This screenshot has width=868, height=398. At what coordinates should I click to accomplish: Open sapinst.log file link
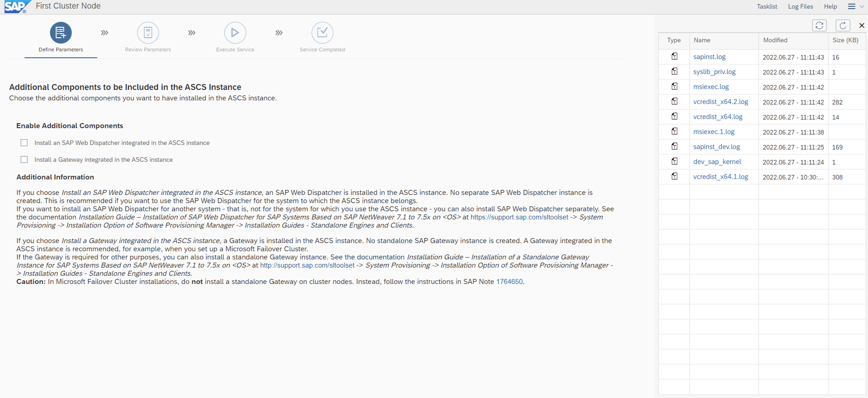pos(709,57)
